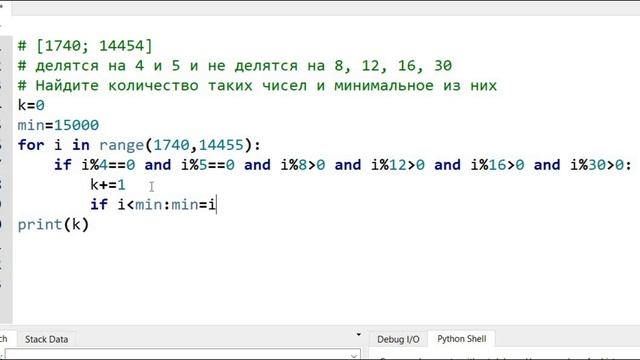
Task: Click the line 'min=15000'
Action: click(58, 125)
